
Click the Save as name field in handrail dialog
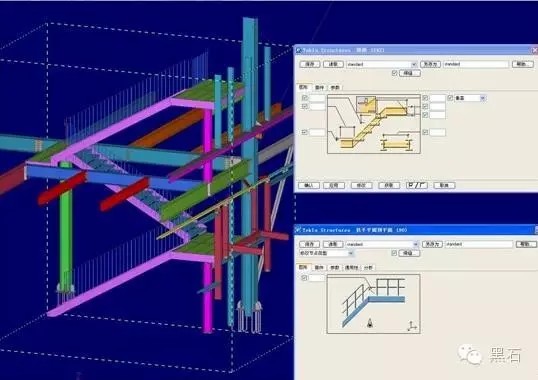(x=479, y=244)
